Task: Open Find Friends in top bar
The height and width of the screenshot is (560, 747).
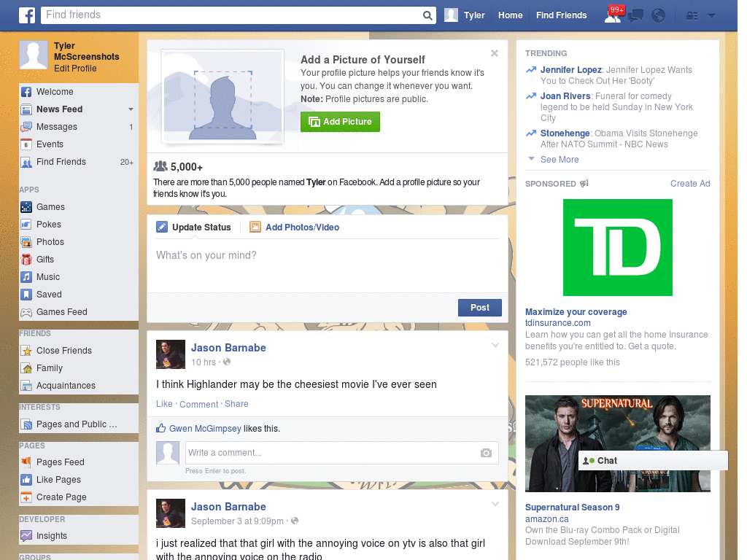Action: pos(561,15)
